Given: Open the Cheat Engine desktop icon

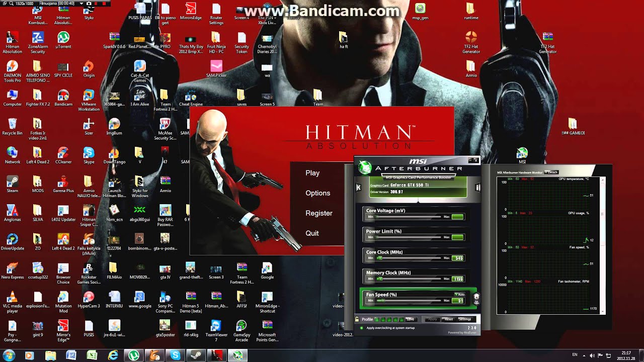Looking at the screenshot, I should coord(191,98).
